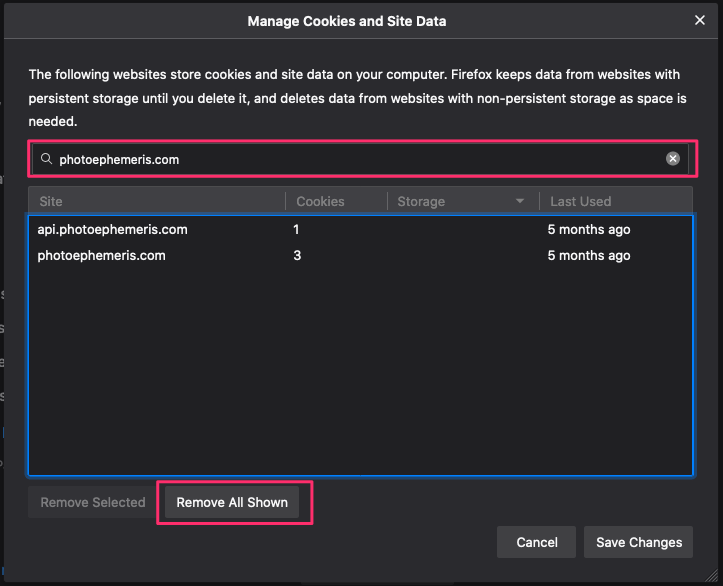
Task: Save Changes to cookies and site data
Action: coord(638,542)
